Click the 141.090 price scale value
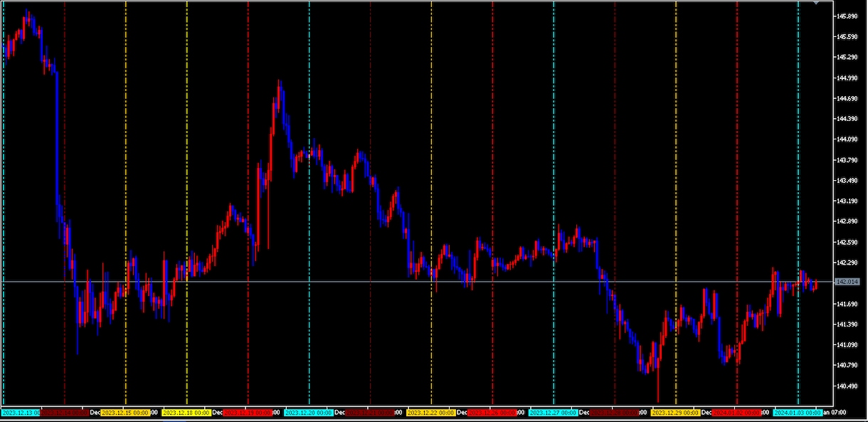 pyautogui.click(x=847, y=345)
